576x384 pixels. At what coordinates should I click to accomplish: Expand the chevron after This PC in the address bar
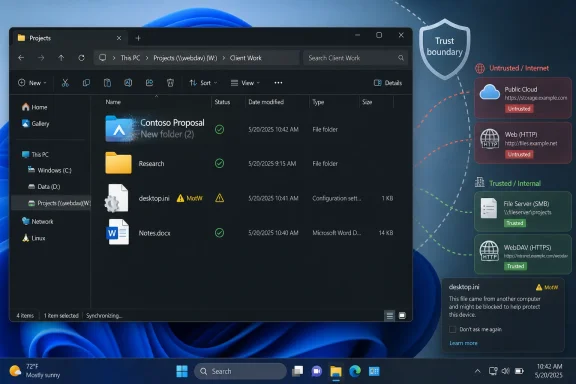point(147,58)
